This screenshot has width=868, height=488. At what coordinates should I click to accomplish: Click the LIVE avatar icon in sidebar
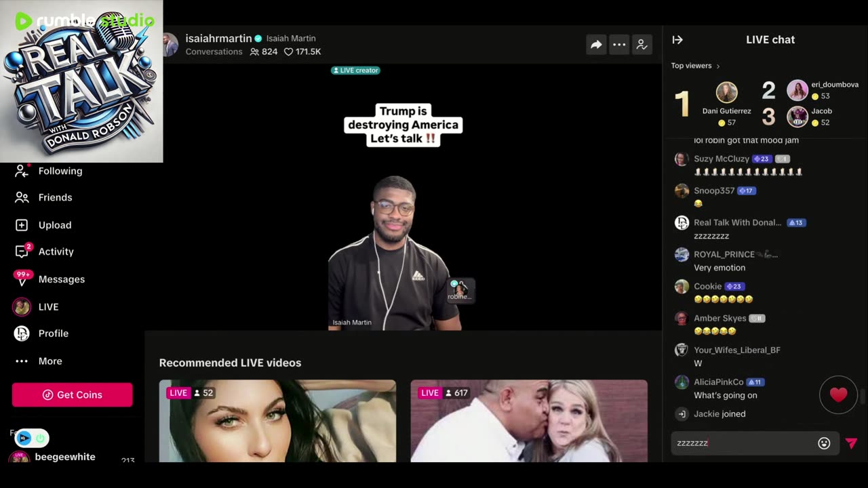(x=22, y=307)
